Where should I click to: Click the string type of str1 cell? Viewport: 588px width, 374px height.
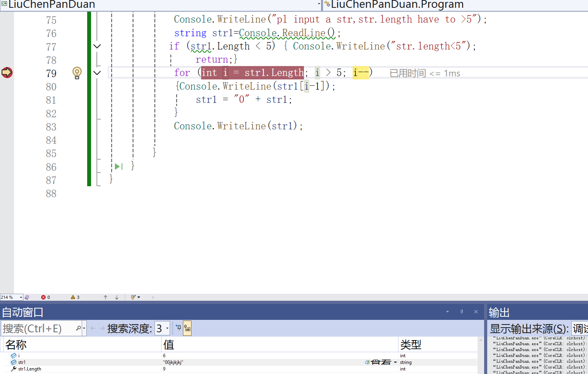pos(406,362)
